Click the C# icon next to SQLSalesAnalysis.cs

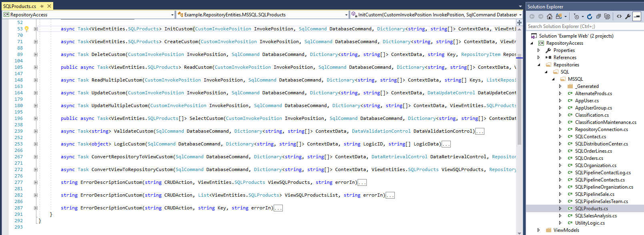[x=570, y=216]
